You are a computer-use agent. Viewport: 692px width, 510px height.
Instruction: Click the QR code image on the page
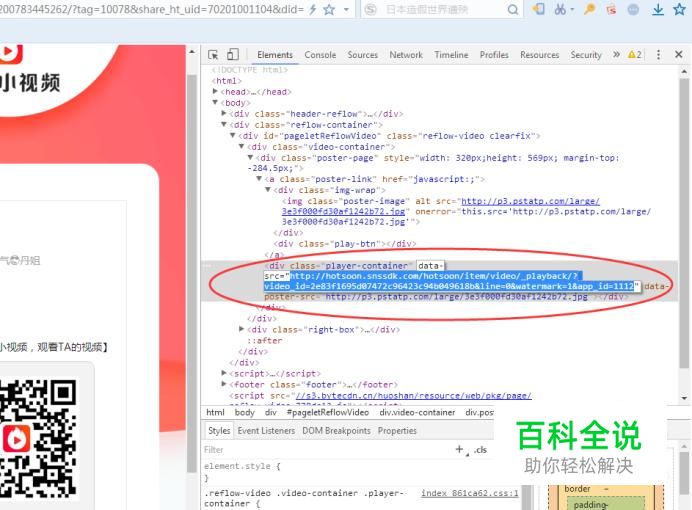[x=39, y=438]
